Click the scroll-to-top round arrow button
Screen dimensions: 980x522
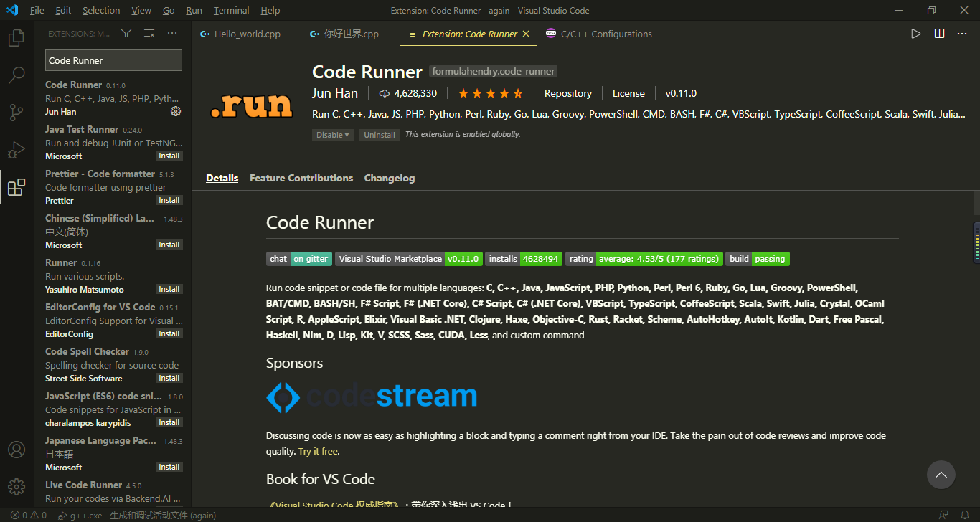941,475
